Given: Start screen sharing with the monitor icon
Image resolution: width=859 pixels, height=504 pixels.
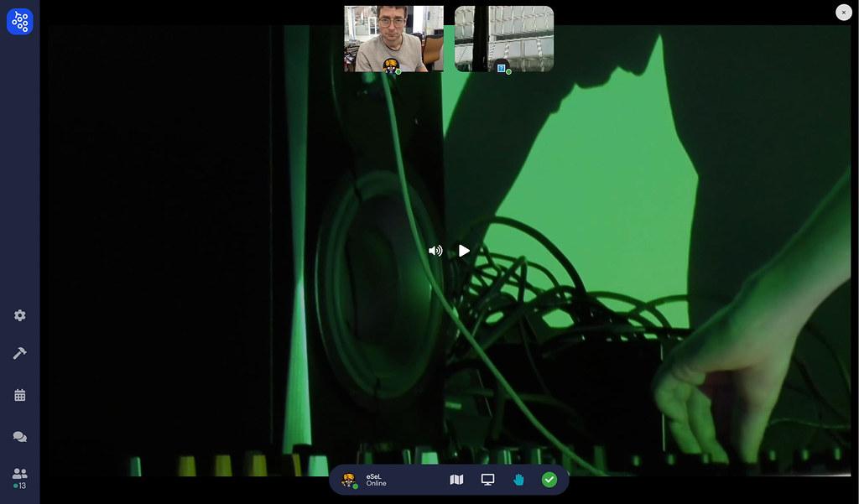Looking at the screenshot, I should click(487, 480).
